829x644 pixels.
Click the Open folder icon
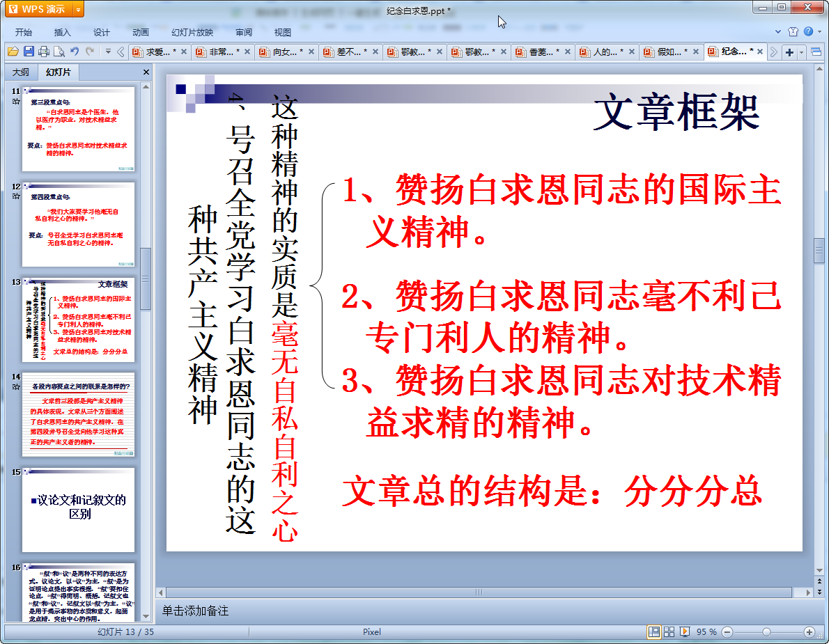coord(13,52)
